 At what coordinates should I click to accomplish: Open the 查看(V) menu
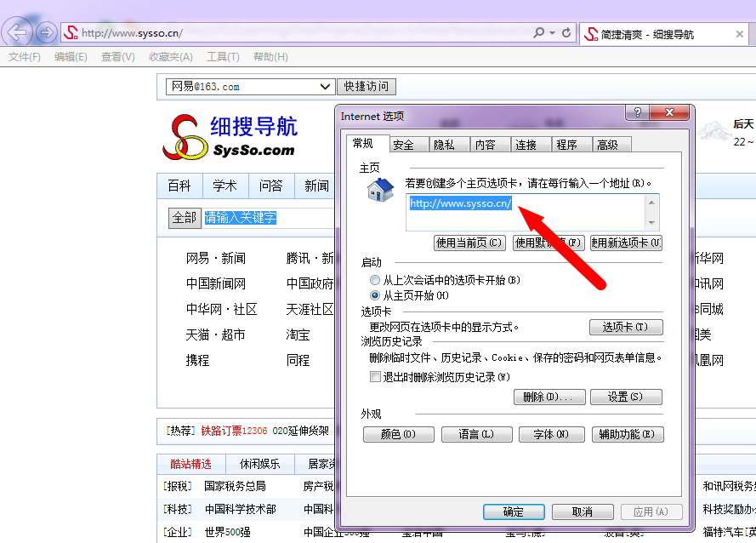tap(117, 57)
